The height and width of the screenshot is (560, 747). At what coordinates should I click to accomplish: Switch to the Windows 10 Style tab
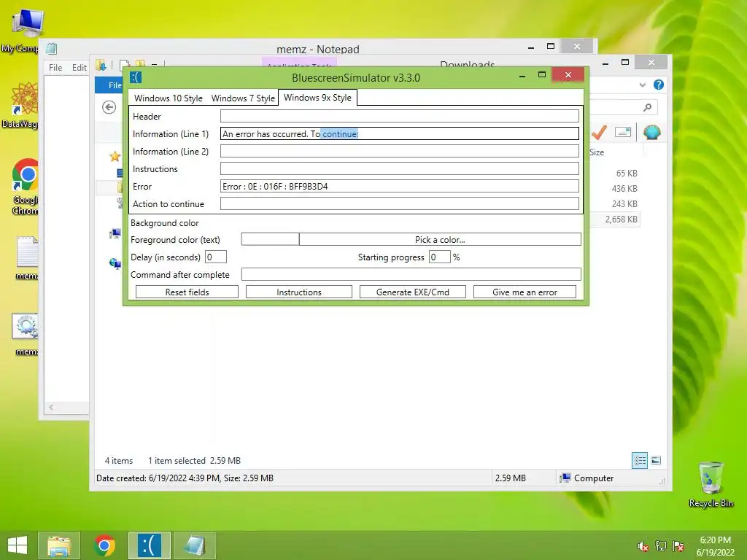pyautogui.click(x=169, y=98)
